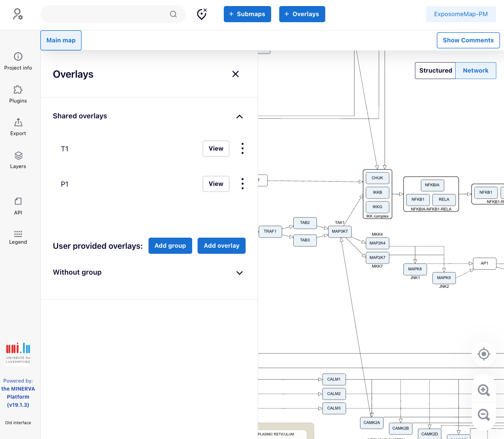Open the Layers panel
Viewport: 504px width, 439px height.
[18, 160]
